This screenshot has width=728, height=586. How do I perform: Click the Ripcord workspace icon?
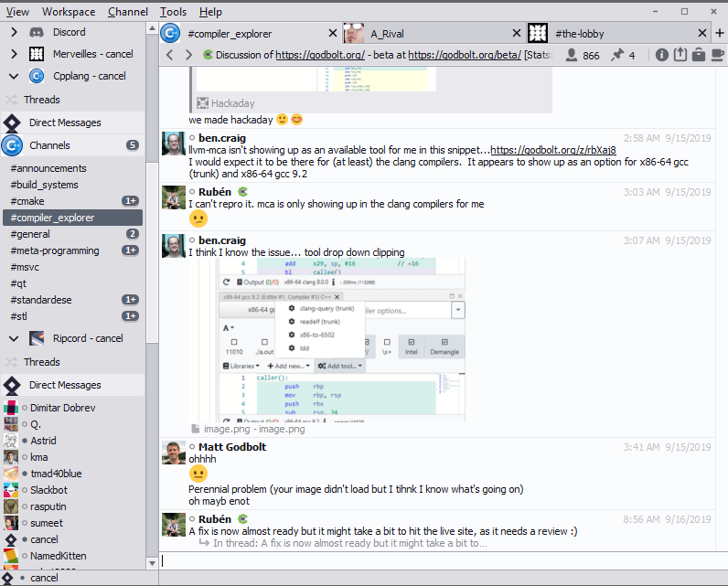(x=37, y=338)
